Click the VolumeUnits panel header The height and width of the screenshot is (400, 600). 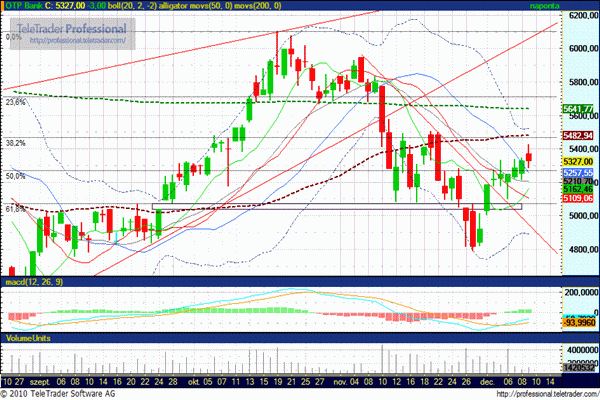(28, 339)
